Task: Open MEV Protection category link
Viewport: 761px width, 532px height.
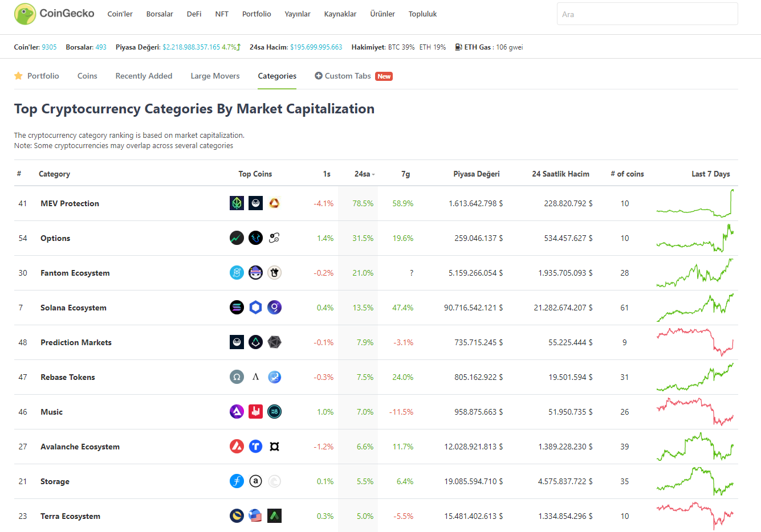Action: [70, 203]
